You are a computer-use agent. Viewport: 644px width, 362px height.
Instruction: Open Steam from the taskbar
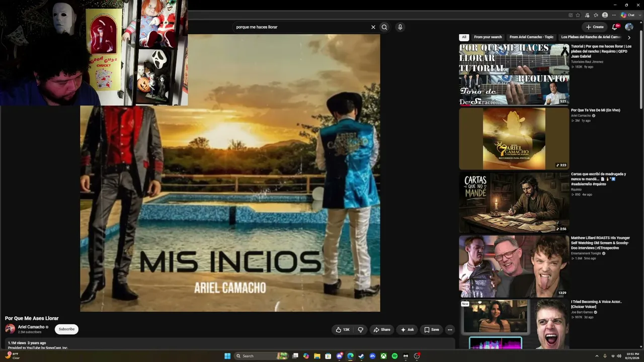361,356
